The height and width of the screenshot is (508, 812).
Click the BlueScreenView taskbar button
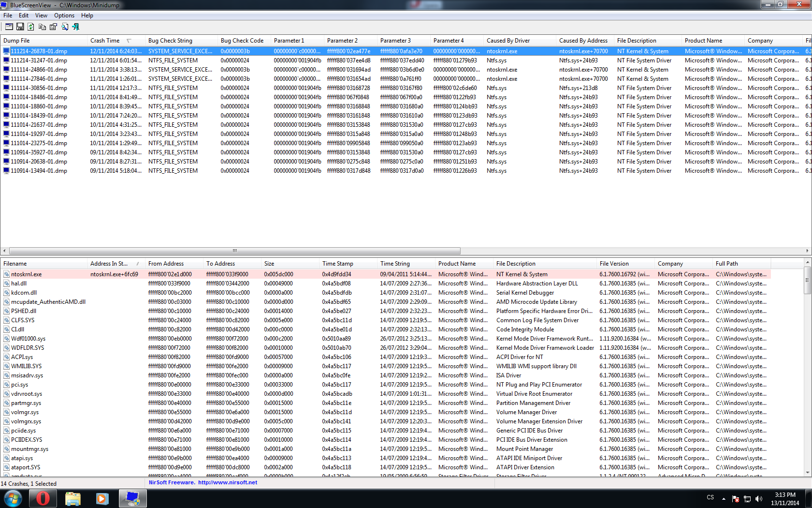(132, 498)
